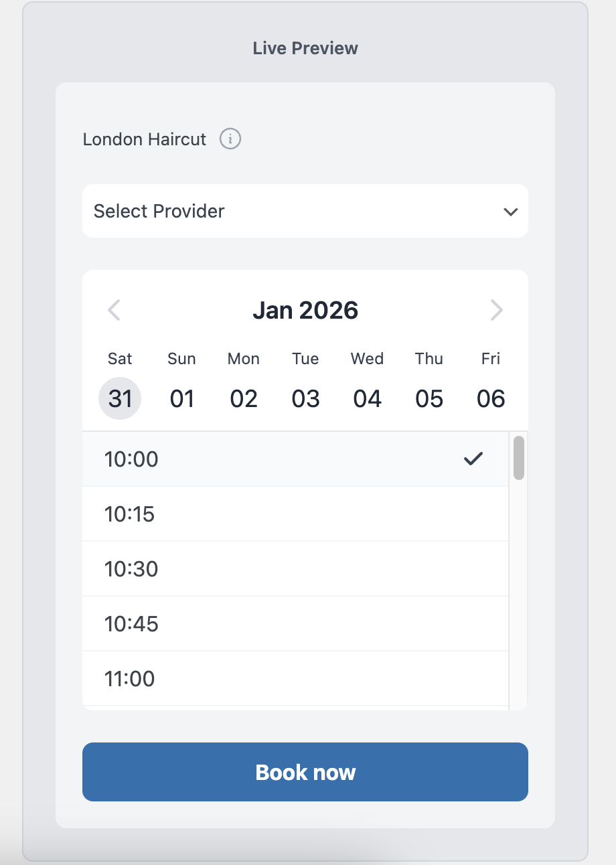Switch to Sunday 01 date
Image resolution: width=616 pixels, height=865 pixels.
tap(181, 398)
